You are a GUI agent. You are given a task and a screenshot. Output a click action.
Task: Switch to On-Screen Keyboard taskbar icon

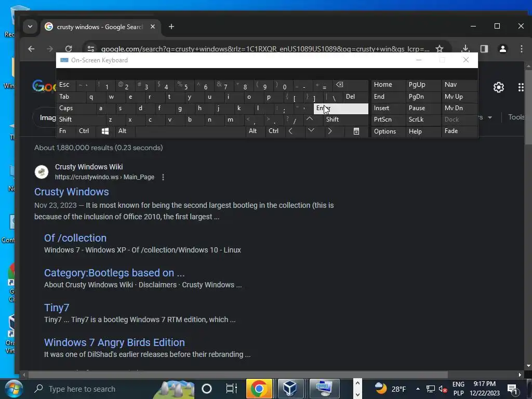325,389
